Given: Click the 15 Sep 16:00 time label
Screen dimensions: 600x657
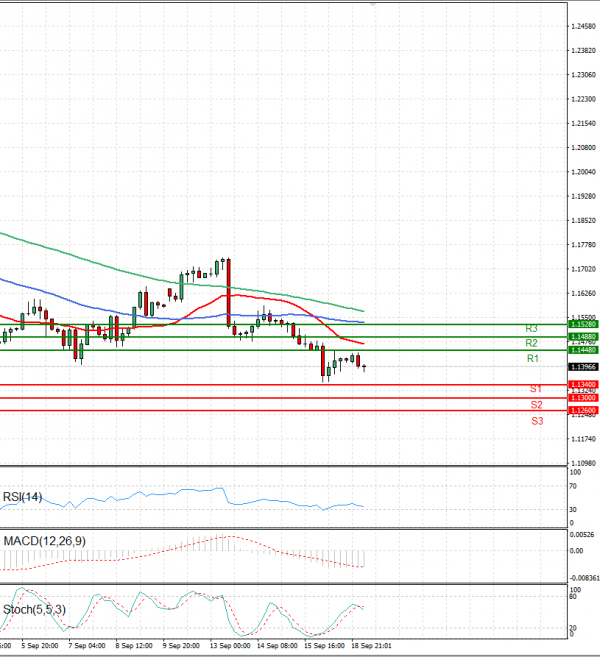Looking at the screenshot, I should click(x=324, y=646).
